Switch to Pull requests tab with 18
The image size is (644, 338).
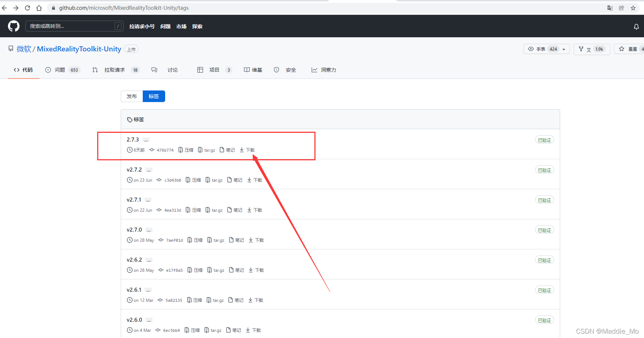point(116,70)
